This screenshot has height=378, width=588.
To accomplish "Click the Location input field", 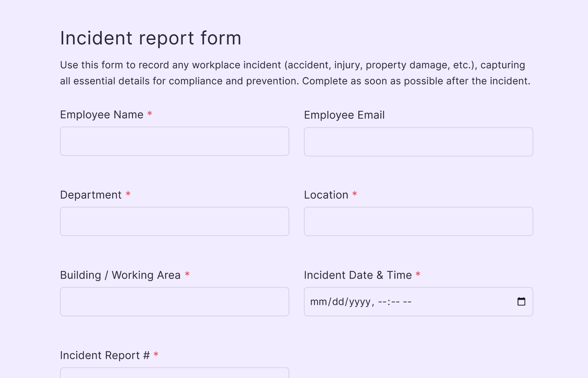I will pyautogui.click(x=418, y=221).
